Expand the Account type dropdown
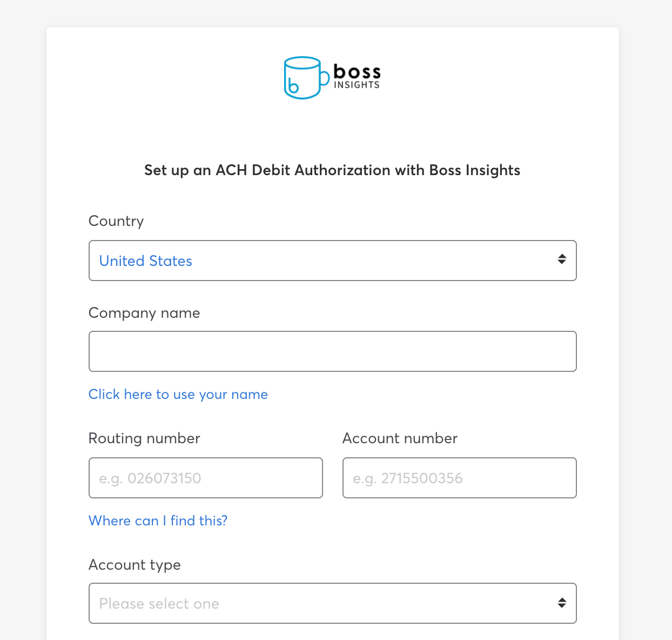Viewport: 672px width, 640px height. [333, 603]
